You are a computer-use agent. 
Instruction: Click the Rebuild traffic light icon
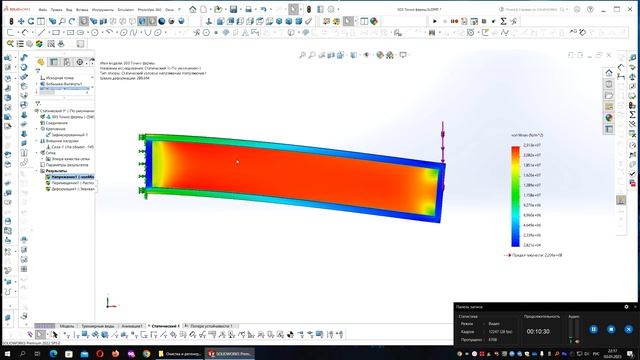click(309, 9)
